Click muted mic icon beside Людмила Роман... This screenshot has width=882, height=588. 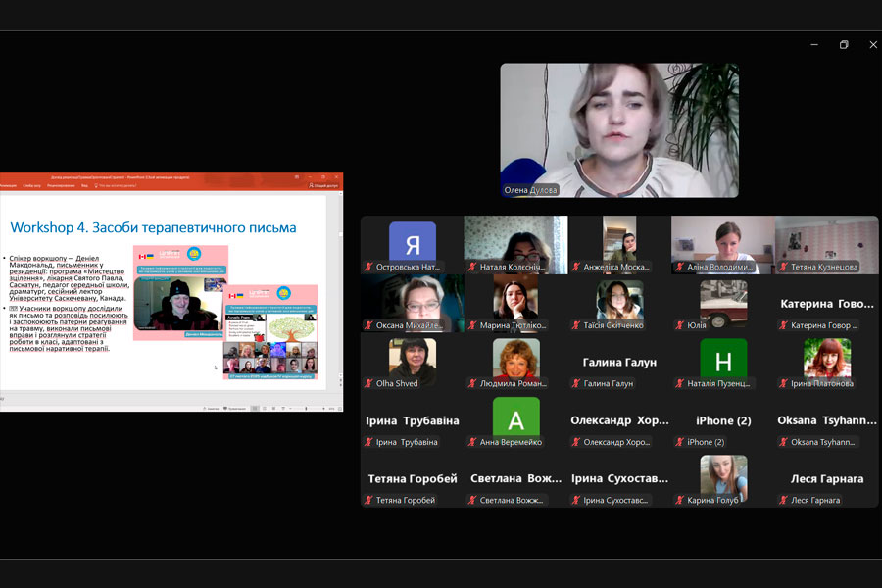click(x=472, y=383)
